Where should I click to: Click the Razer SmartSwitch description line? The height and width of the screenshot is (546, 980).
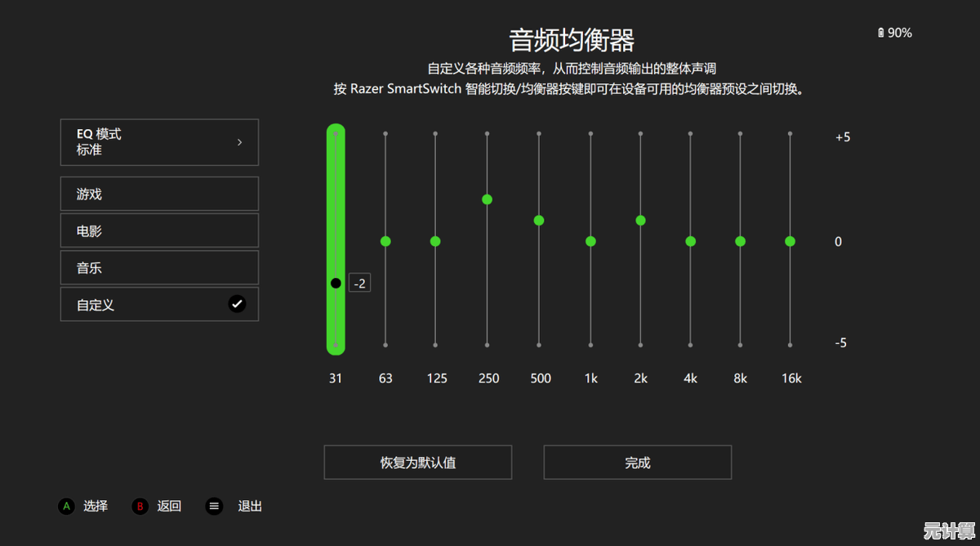[x=571, y=89]
